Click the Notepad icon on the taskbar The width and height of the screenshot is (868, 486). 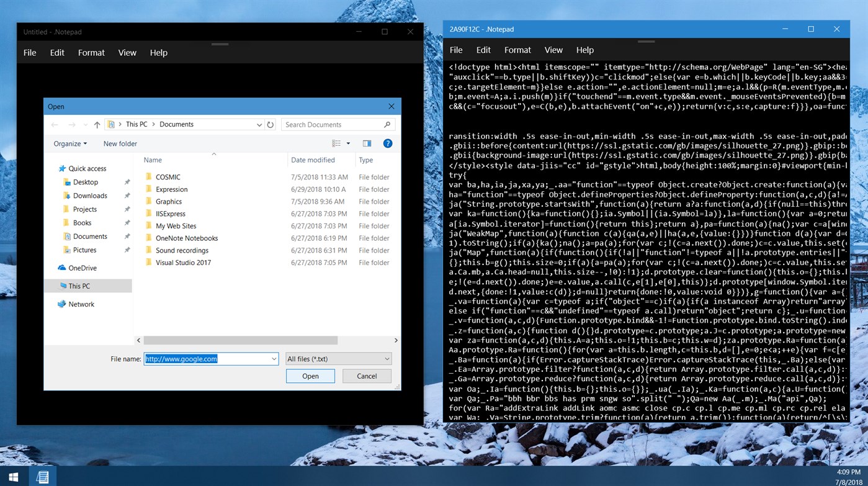pyautogui.click(x=42, y=476)
